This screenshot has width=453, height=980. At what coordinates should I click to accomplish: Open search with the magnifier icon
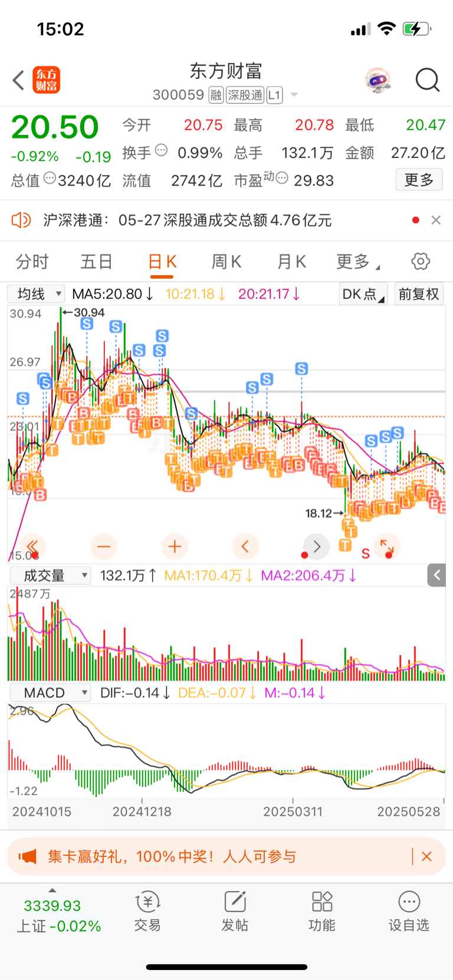click(428, 80)
